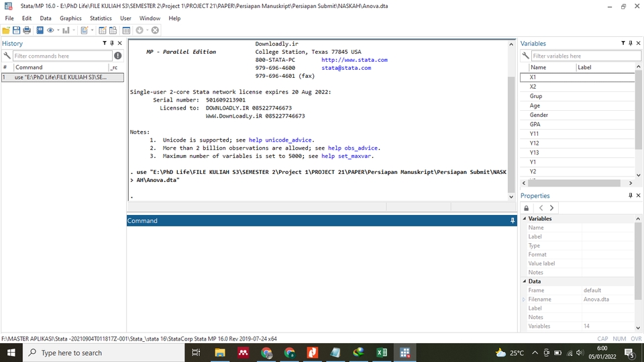Open the help unicode_advice link
Screen dimensions: 644x362
click(280, 140)
